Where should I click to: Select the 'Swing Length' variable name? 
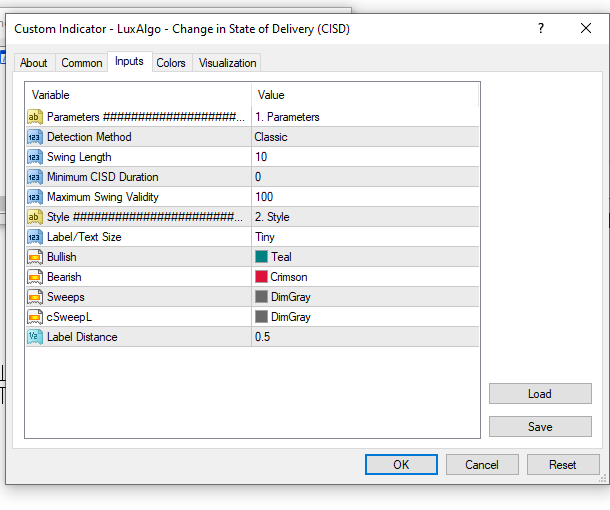[79, 157]
